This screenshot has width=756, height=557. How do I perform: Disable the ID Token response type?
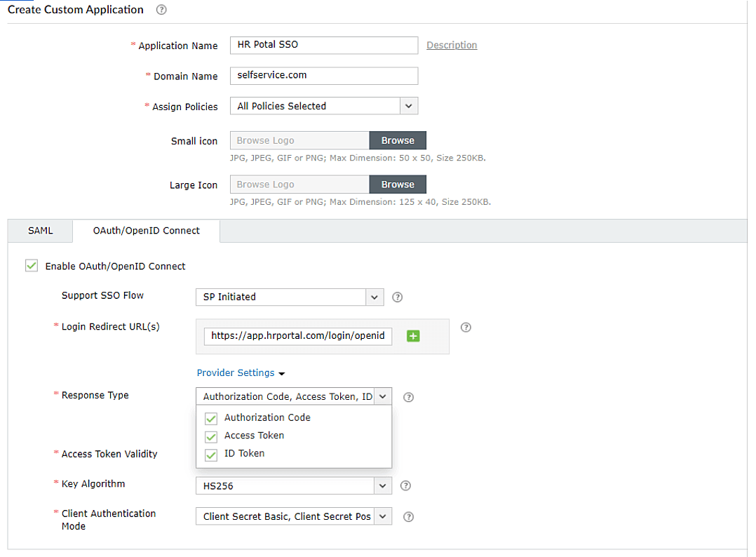(210, 455)
